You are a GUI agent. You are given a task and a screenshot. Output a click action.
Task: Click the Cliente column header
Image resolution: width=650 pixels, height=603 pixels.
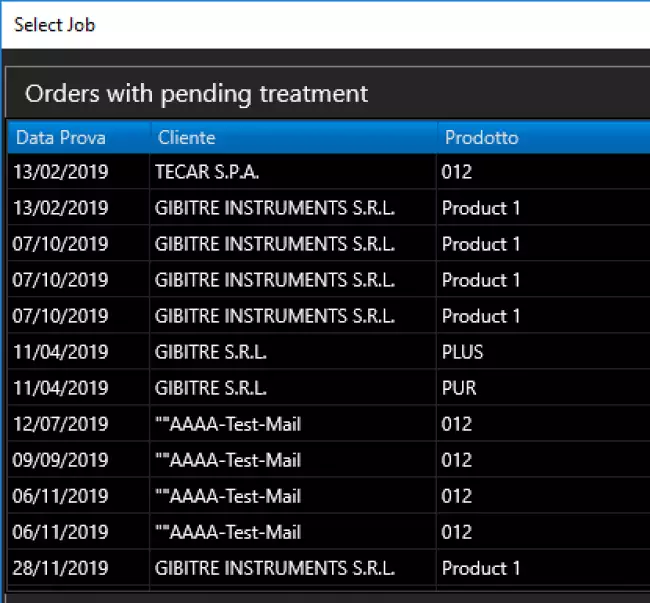coord(186,138)
